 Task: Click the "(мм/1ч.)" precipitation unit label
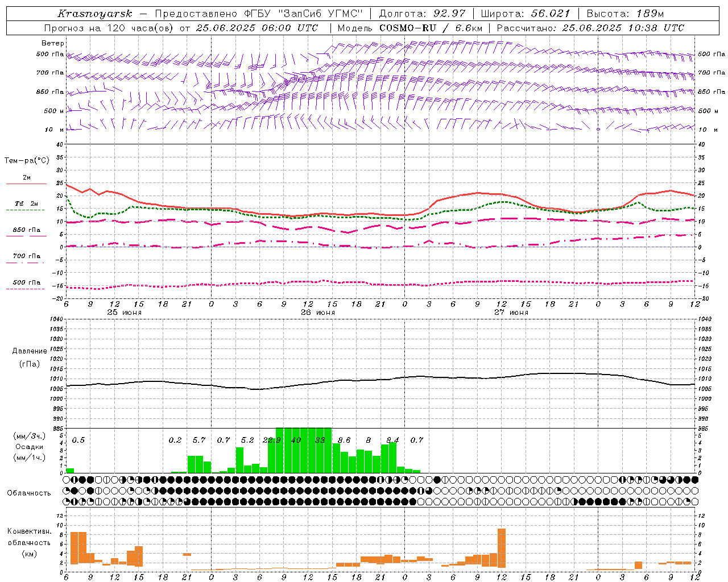[29, 458]
